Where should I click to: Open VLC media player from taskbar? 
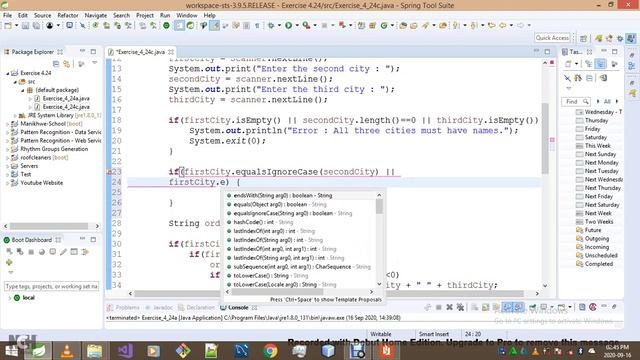tap(67, 351)
